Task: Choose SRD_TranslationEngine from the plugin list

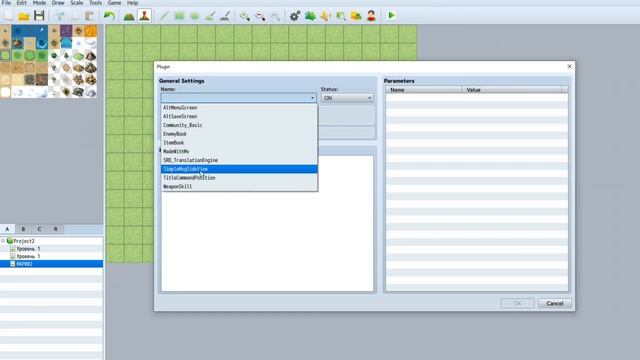Action: tap(239, 160)
